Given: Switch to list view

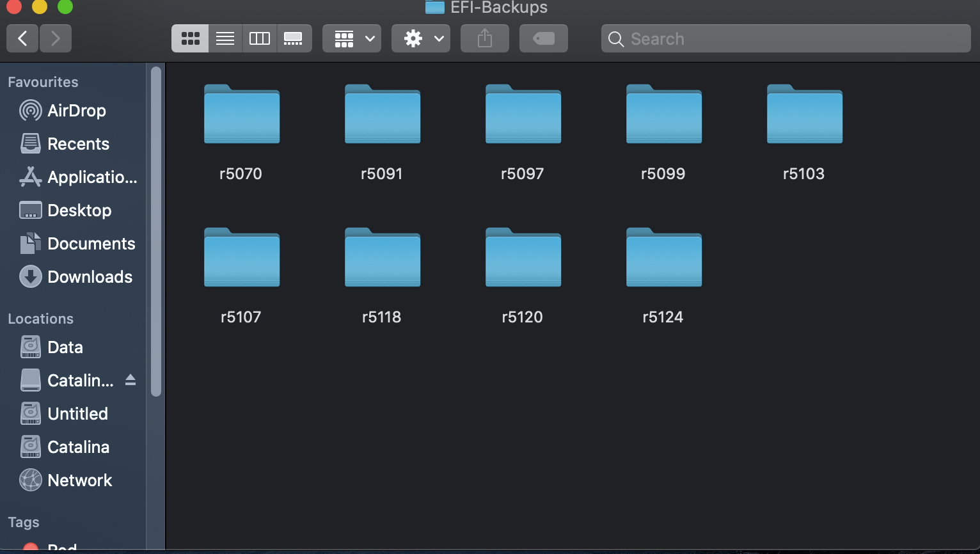Looking at the screenshot, I should click(225, 38).
